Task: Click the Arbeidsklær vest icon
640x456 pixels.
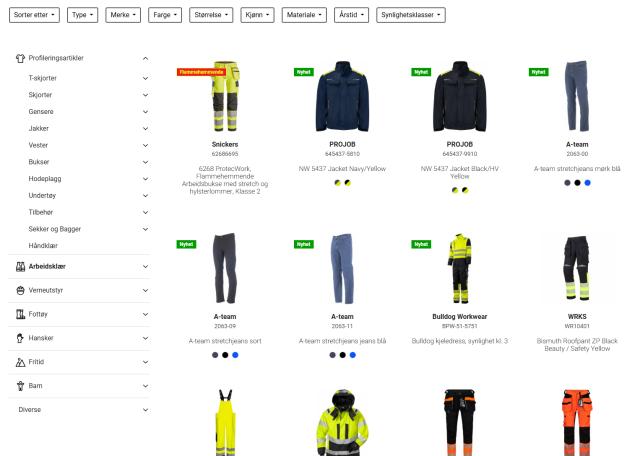Action: point(20,267)
